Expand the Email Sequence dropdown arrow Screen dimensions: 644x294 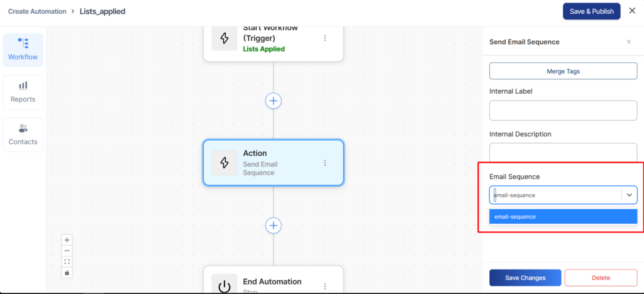[x=629, y=195]
